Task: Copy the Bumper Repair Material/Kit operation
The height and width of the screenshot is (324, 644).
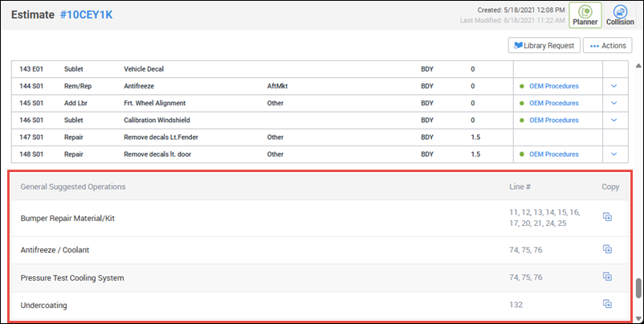Action: [x=607, y=217]
